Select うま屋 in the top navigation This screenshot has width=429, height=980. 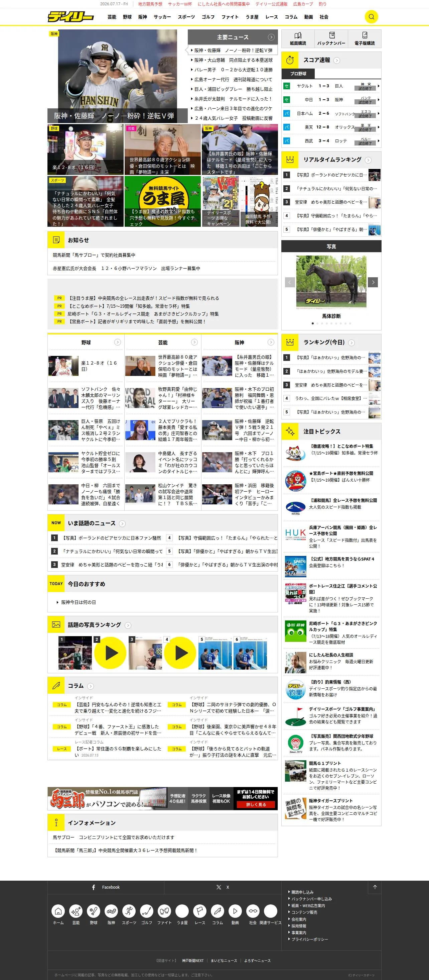tap(252, 17)
